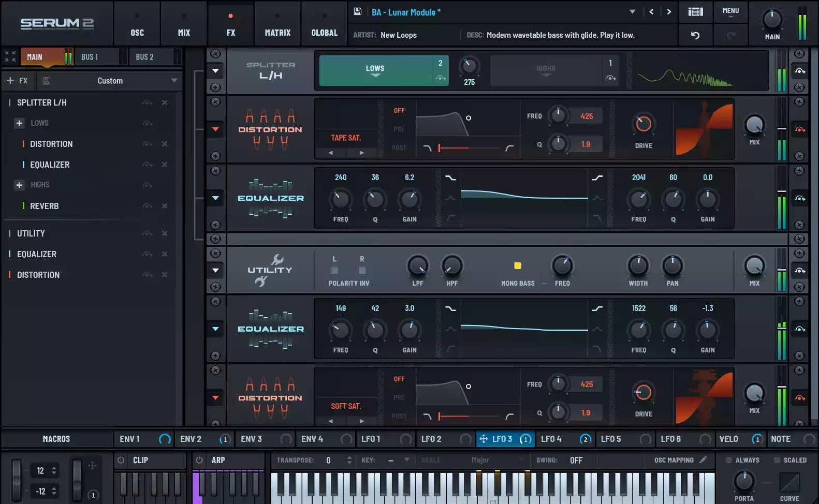The height and width of the screenshot is (504, 819).
Task: Select the LFO 4 tab
Action: tap(565, 439)
